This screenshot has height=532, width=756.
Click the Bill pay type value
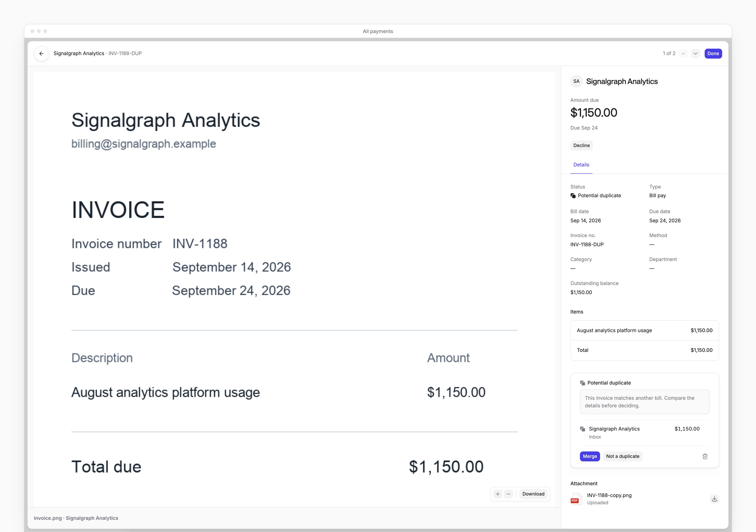(657, 196)
